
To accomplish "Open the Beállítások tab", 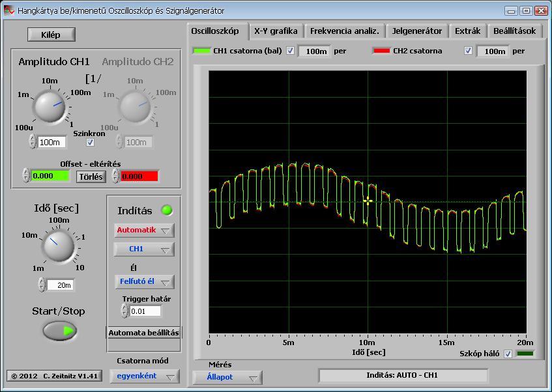I will [514, 31].
